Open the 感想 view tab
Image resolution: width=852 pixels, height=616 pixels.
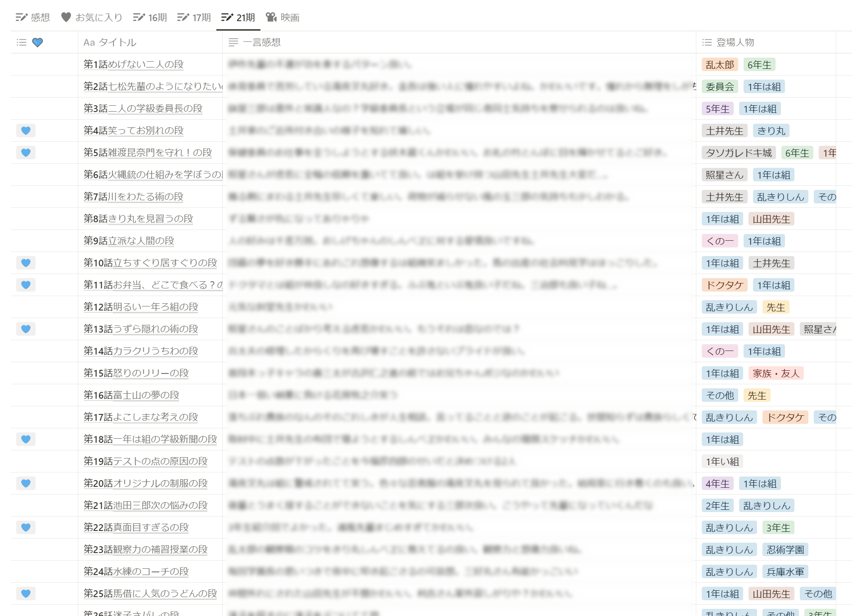[33, 18]
